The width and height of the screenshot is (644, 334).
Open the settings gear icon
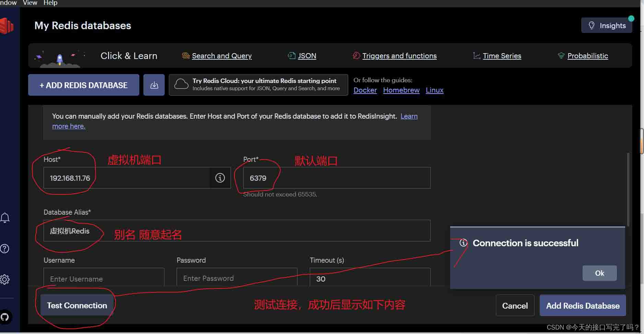point(5,279)
